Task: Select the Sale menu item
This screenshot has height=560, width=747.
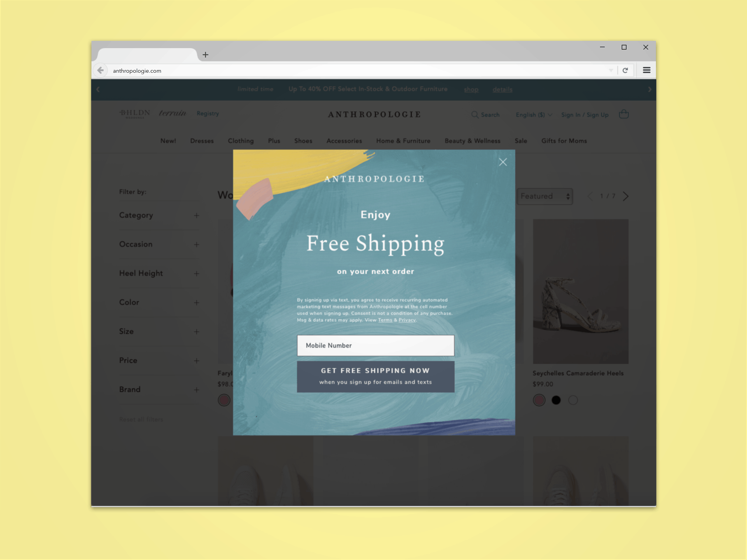Action: (x=520, y=141)
